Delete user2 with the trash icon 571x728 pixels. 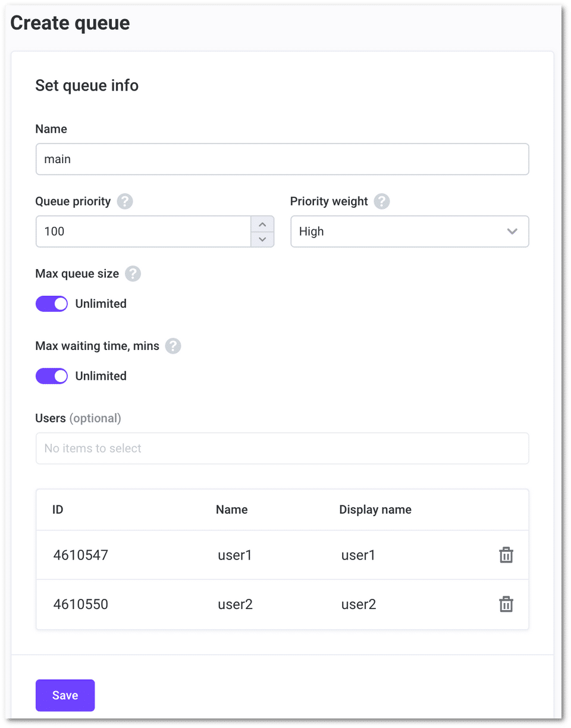[x=506, y=604]
